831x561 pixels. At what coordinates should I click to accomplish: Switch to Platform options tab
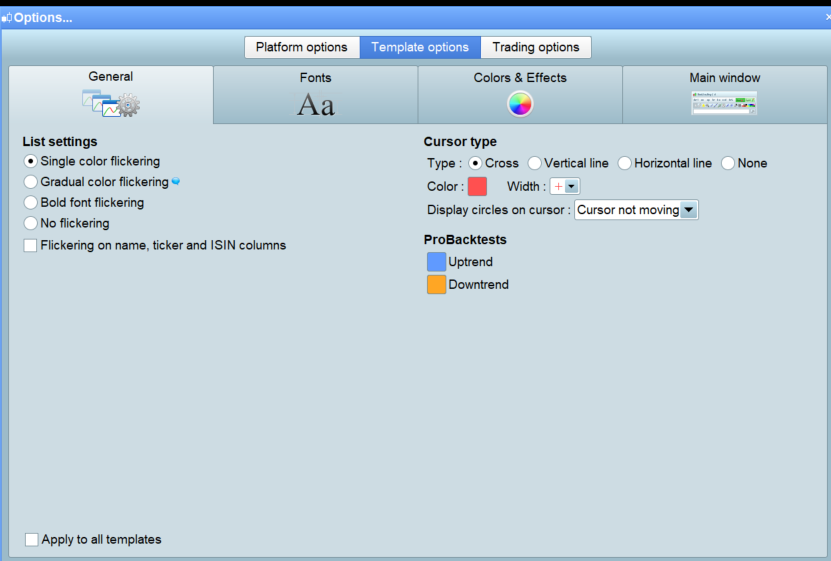coord(302,47)
